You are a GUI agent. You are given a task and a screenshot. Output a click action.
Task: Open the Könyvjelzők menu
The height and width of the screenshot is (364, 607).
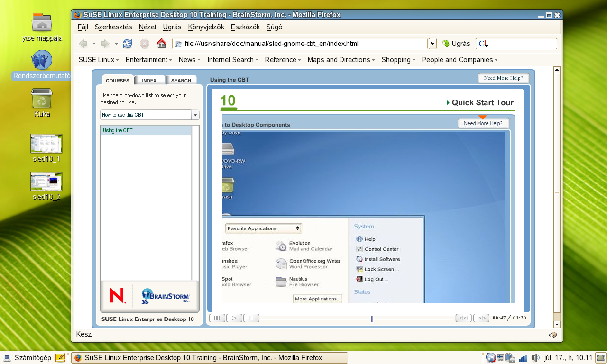[206, 27]
